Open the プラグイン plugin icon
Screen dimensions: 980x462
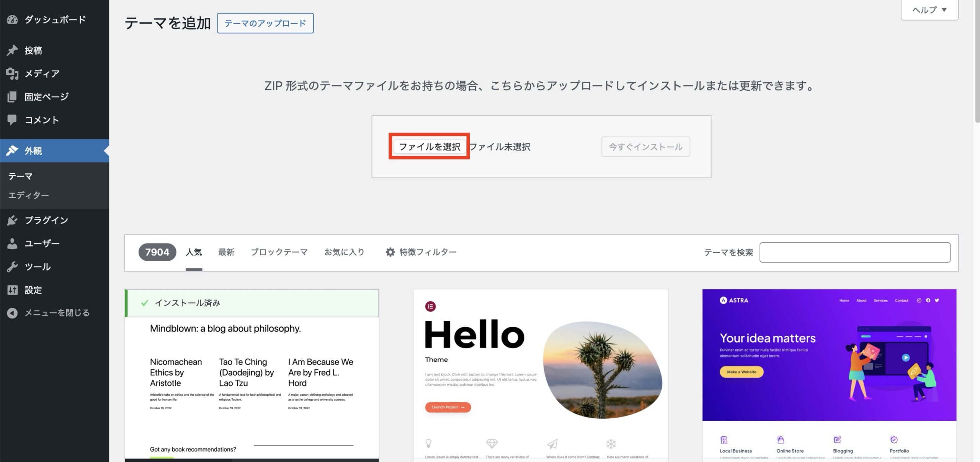click(13, 220)
